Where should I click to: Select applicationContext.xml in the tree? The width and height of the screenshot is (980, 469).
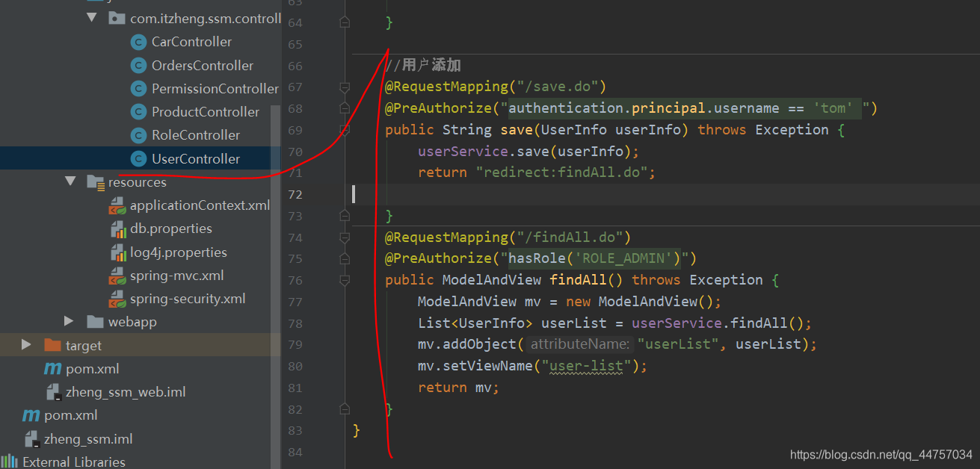click(200, 205)
